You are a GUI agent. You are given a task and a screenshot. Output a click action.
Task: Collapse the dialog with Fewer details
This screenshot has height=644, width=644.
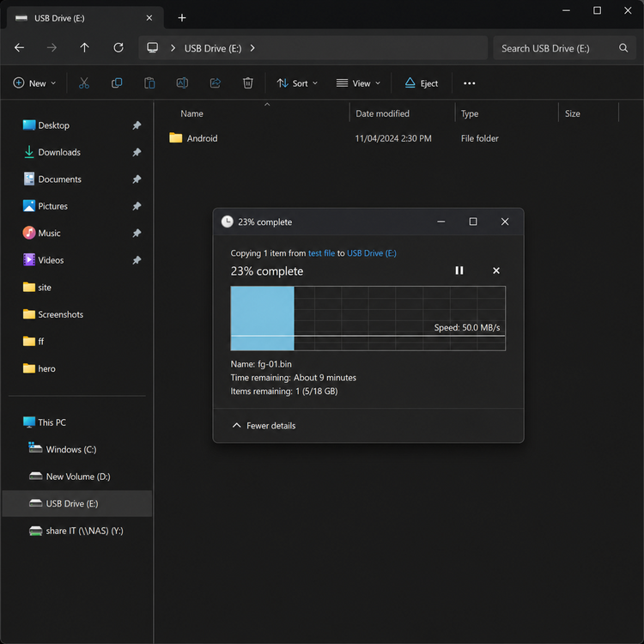(x=264, y=426)
